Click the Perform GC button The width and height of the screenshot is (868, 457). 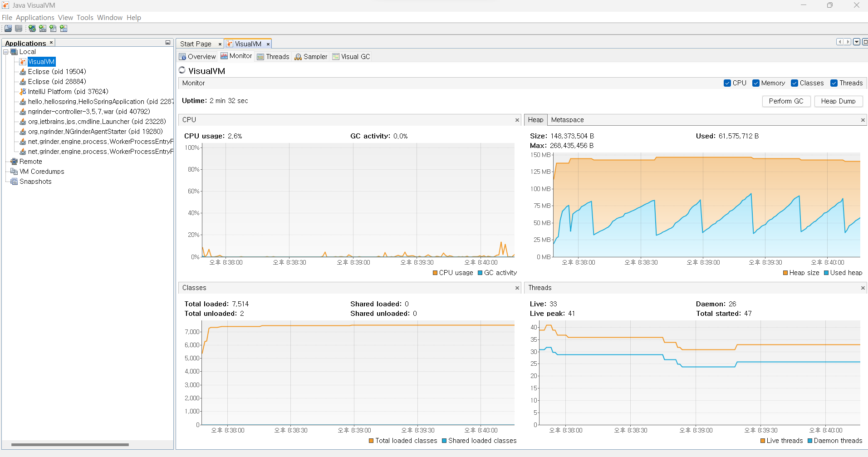point(786,101)
